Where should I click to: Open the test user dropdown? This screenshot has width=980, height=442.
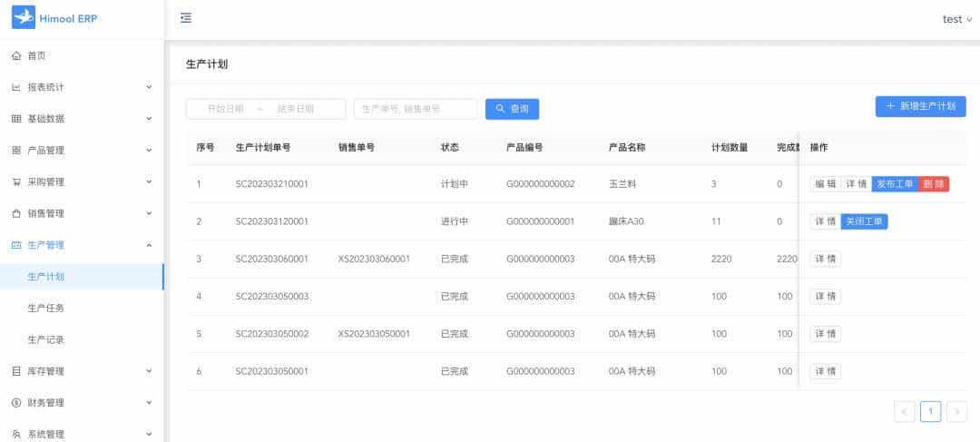pyautogui.click(x=957, y=19)
